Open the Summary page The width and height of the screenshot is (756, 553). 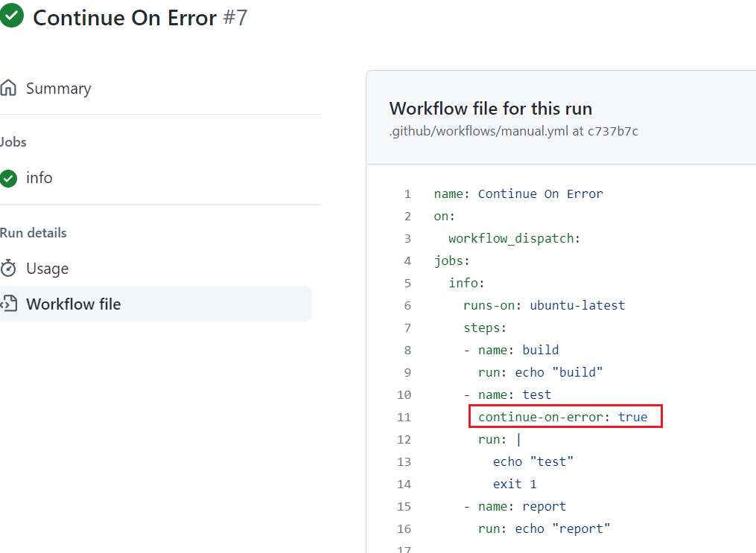pos(58,88)
